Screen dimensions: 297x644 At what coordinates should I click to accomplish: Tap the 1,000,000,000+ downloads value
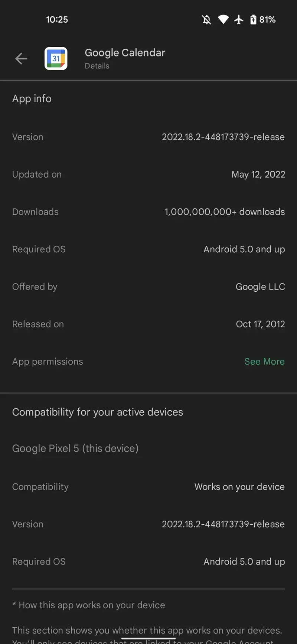click(225, 212)
